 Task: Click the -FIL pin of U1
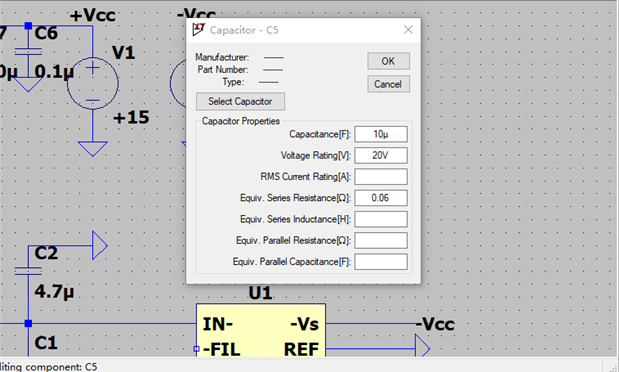click(x=221, y=349)
